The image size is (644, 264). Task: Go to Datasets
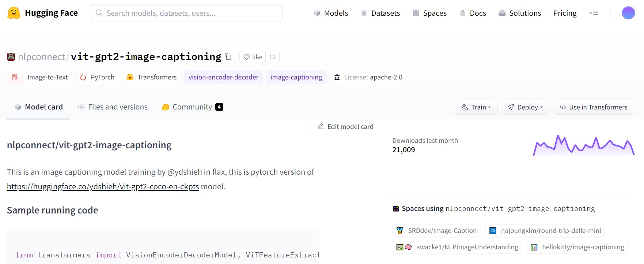(x=380, y=13)
